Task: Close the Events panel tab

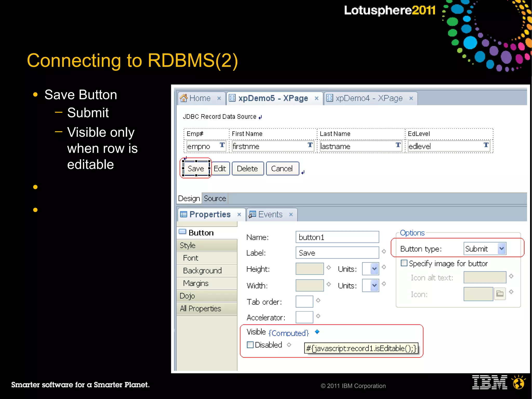Action: [x=291, y=214]
